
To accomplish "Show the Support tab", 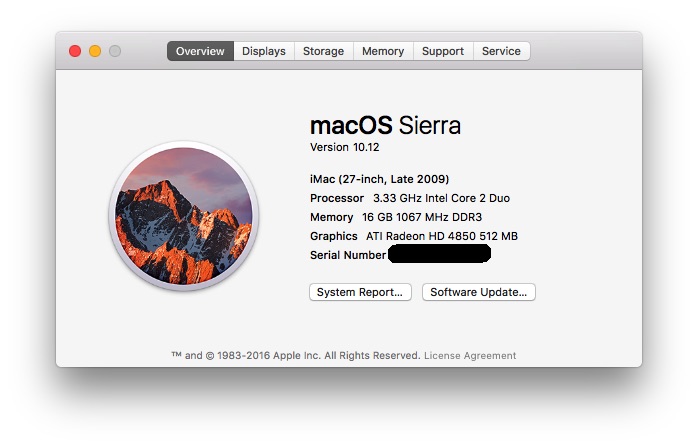I will pos(442,51).
